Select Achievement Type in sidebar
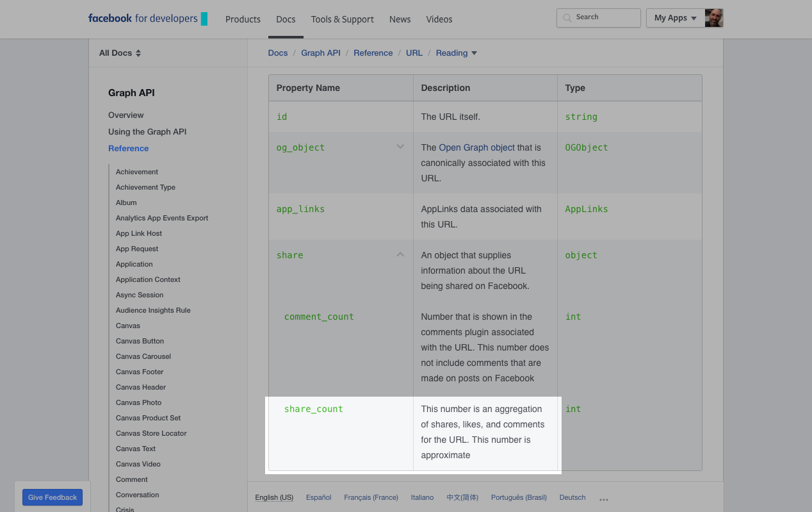 click(x=145, y=187)
